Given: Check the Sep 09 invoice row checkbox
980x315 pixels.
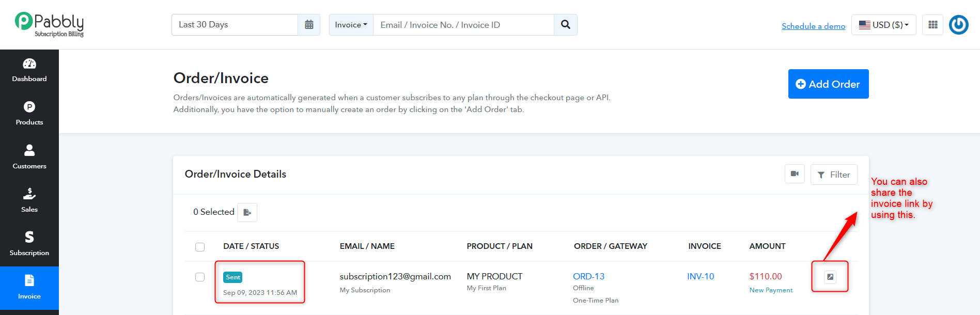Looking at the screenshot, I should 200,277.
